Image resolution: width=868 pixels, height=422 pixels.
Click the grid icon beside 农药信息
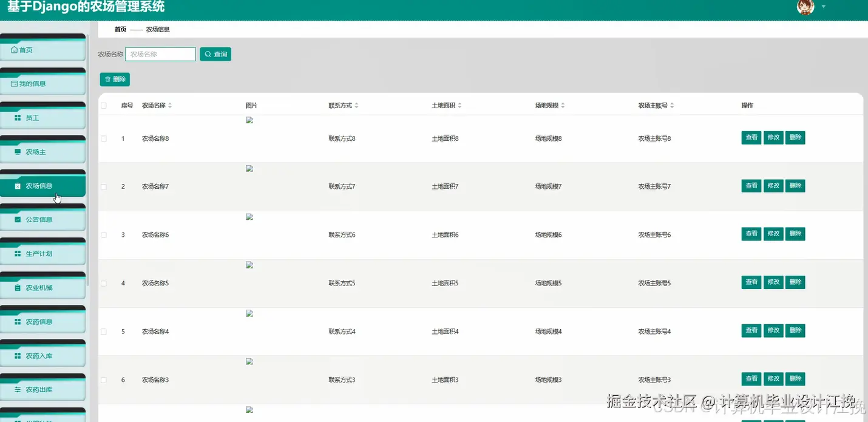pyautogui.click(x=18, y=322)
